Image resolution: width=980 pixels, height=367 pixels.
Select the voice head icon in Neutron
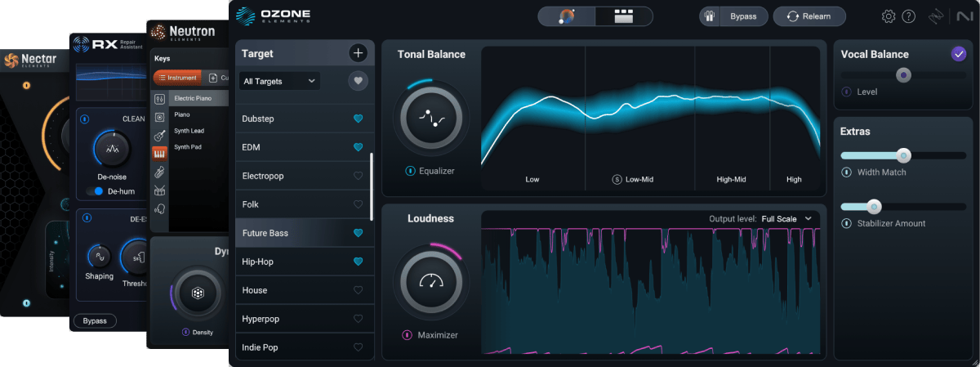pos(159,209)
